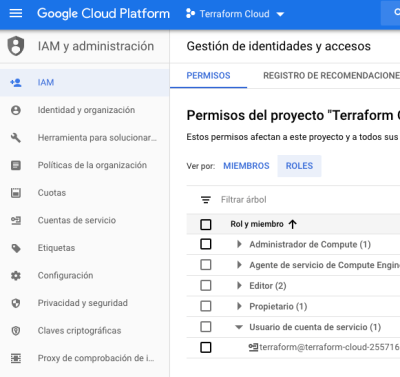Click the Configuración gear icon
Image resolution: width=400 pixels, height=377 pixels.
16,275
